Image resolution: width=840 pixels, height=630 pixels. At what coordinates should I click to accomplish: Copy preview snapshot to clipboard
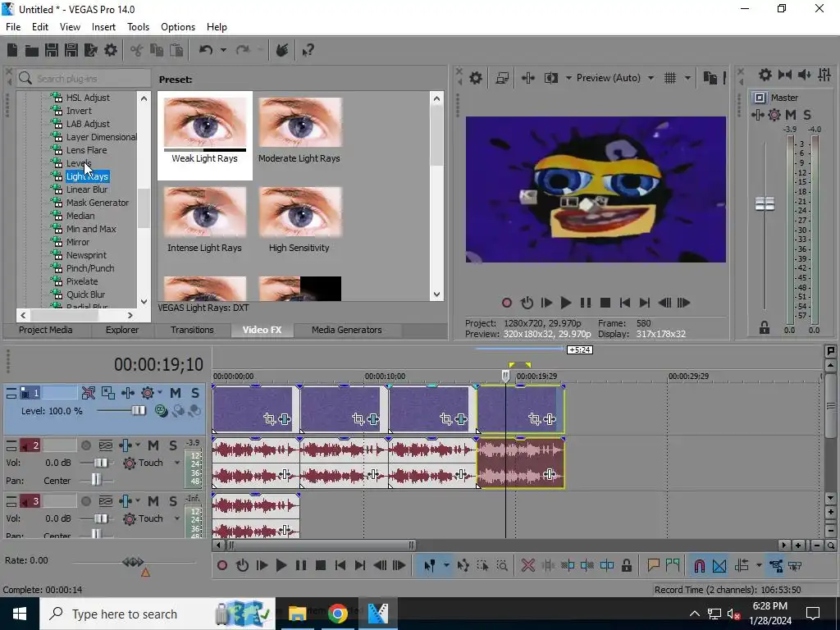point(710,78)
